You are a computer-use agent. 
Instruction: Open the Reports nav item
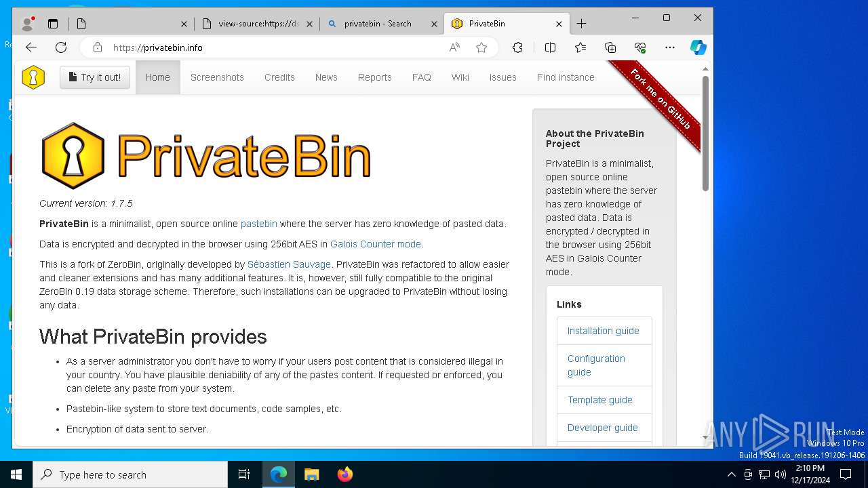(x=375, y=77)
